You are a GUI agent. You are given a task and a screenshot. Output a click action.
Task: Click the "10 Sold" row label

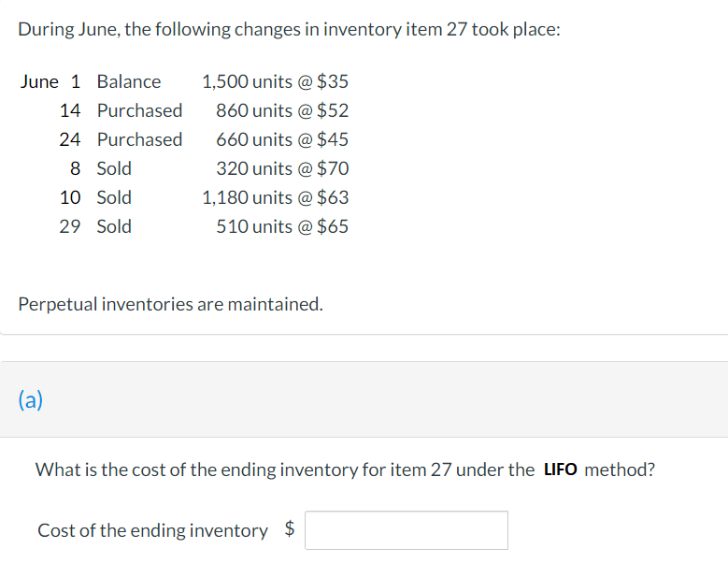(95, 197)
